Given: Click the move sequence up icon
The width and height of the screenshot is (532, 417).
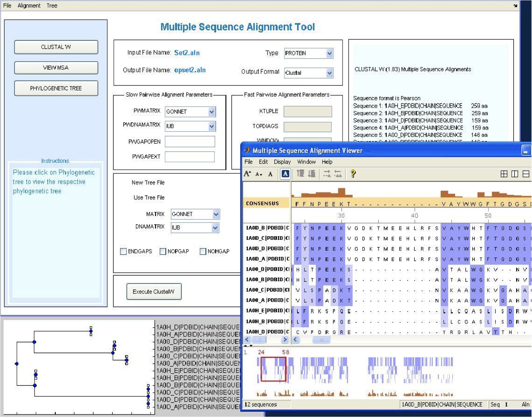Looking at the screenshot, I should 300,173.
